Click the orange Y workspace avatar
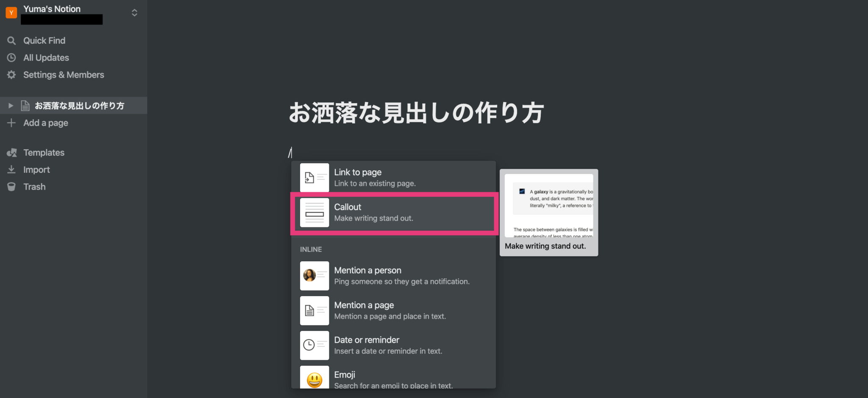Screen dimensions: 868x398 11,12
